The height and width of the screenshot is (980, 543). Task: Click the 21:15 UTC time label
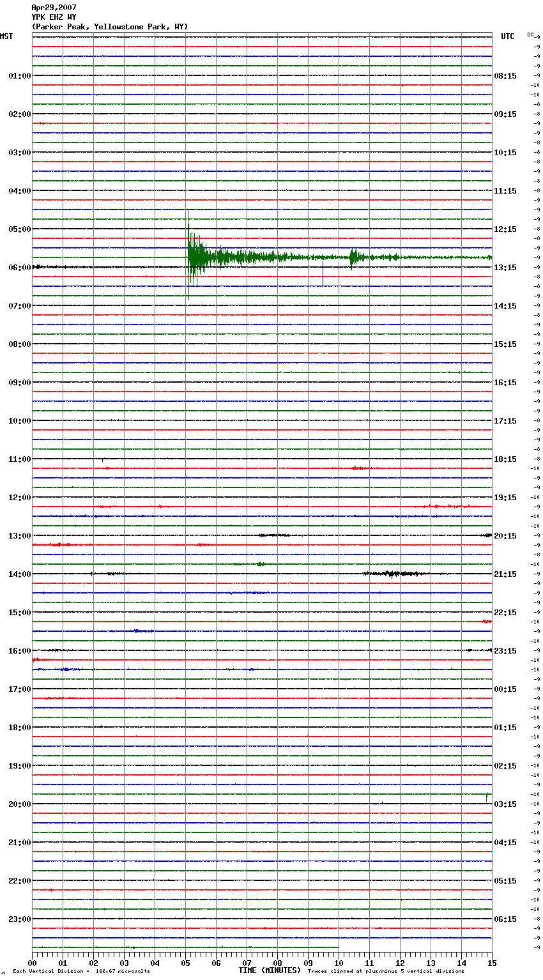[505, 574]
